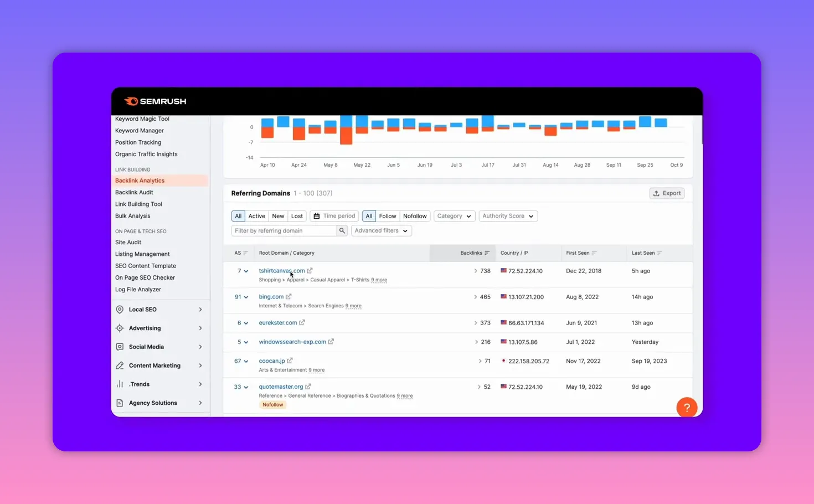Viewport: 814px width, 504px height.
Task: Expand the Content Marketing section arrow
Action: (x=200, y=366)
